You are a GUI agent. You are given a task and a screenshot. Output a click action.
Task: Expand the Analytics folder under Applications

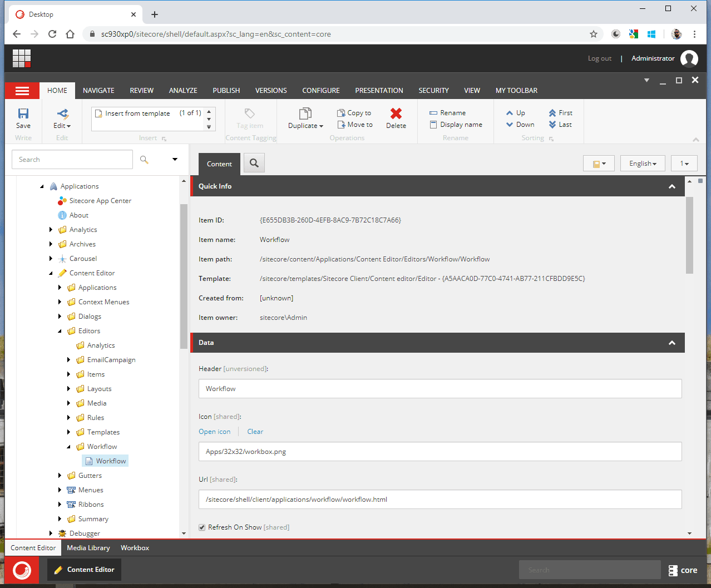coord(51,230)
